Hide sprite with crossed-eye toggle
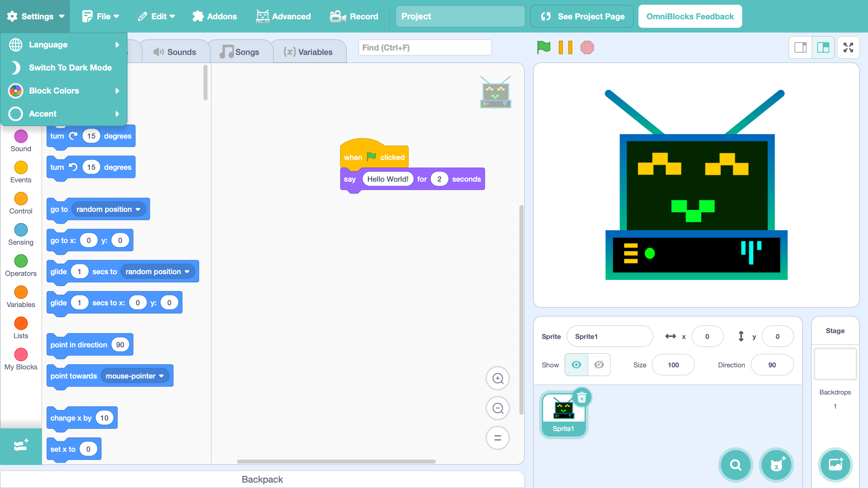 pos(599,365)
